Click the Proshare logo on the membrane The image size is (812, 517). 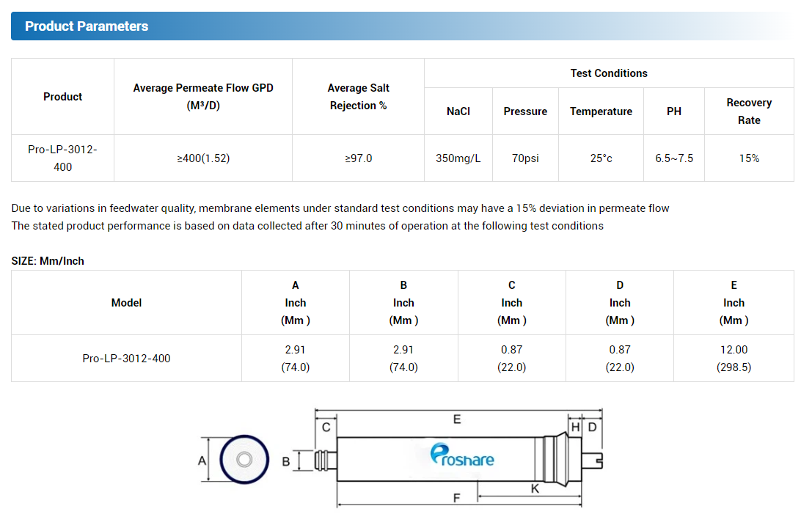coord(462,455)
